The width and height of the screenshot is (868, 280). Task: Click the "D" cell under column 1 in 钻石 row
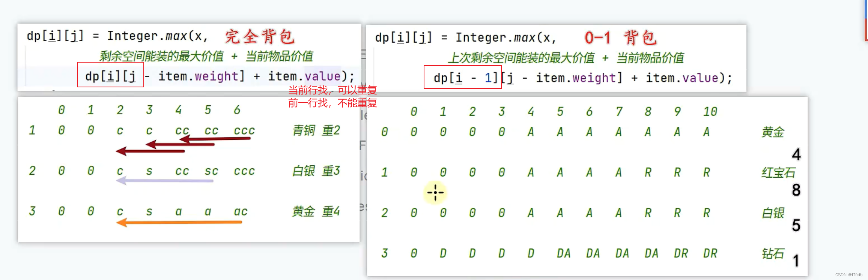point(443,253)
